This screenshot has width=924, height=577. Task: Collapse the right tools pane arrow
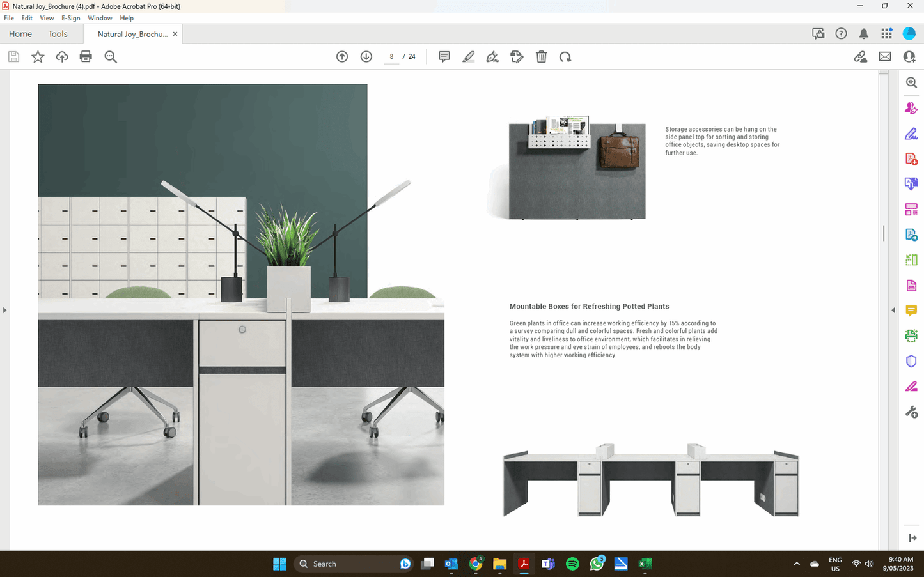coord(893,311)
